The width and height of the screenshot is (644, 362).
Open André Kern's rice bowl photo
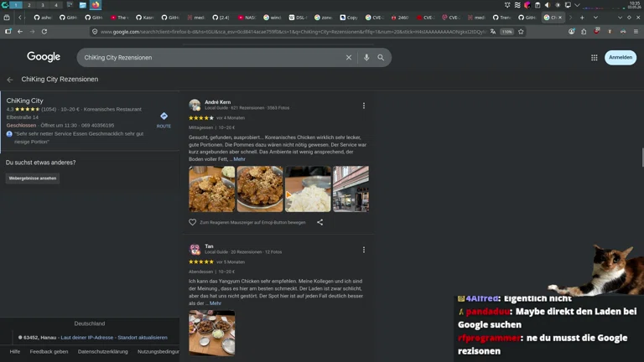(308, 189)
